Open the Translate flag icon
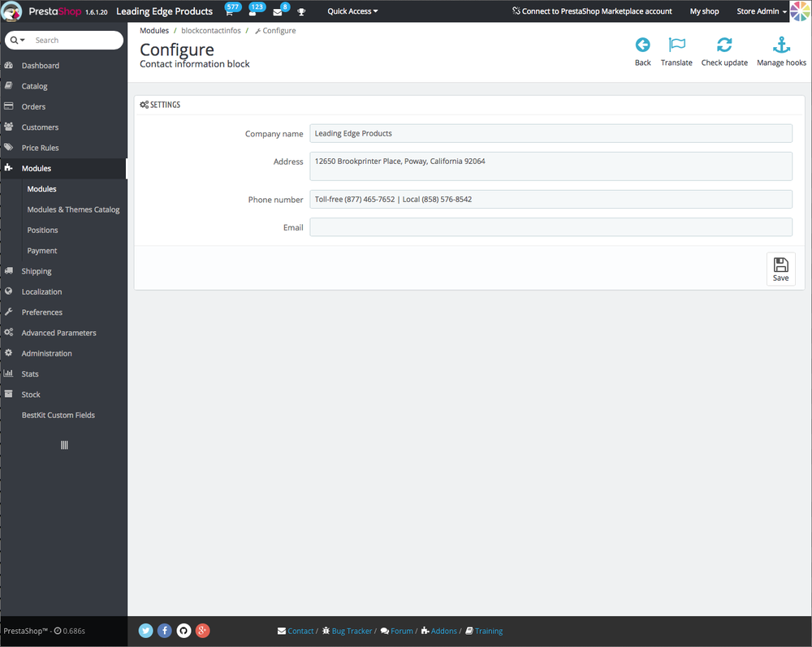The image size is (812, 647). [676, 51]
